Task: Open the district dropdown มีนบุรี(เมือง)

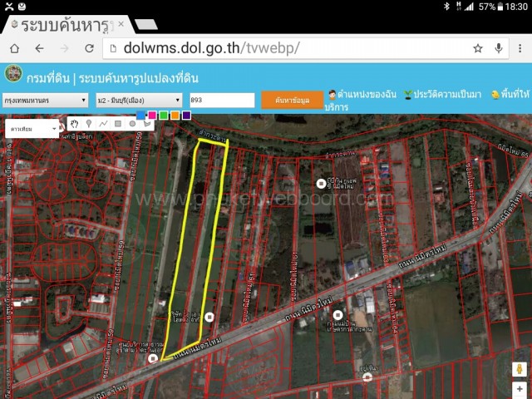Action: click(x=139, y=101)
